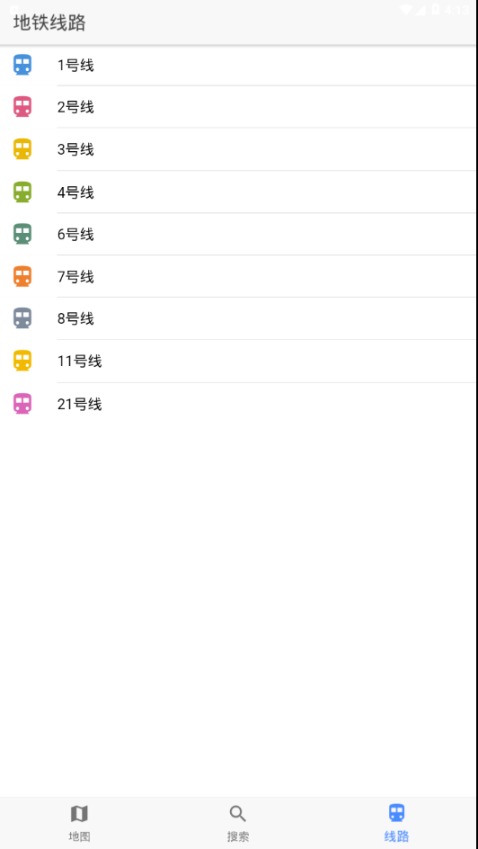The width and height of the screenshot is (478, 849).
Task: Click the blue train icon for 1号线
Action: pos(22,65)
